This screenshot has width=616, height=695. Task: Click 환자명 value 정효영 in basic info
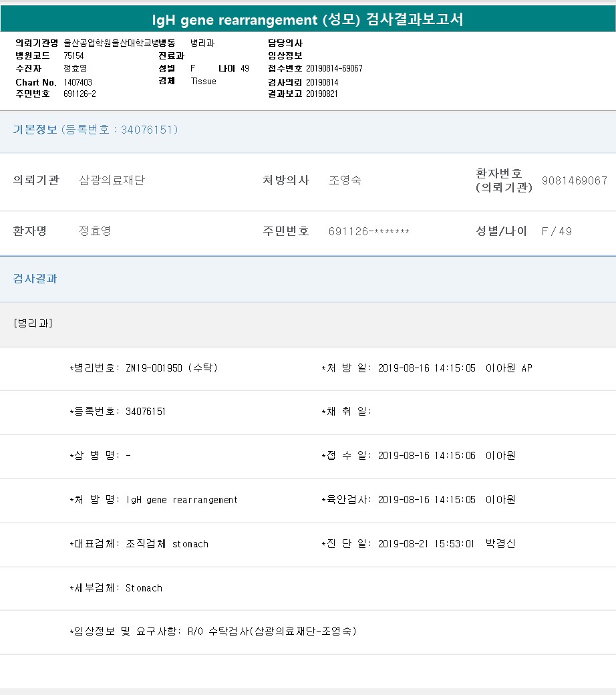[95, 231]
